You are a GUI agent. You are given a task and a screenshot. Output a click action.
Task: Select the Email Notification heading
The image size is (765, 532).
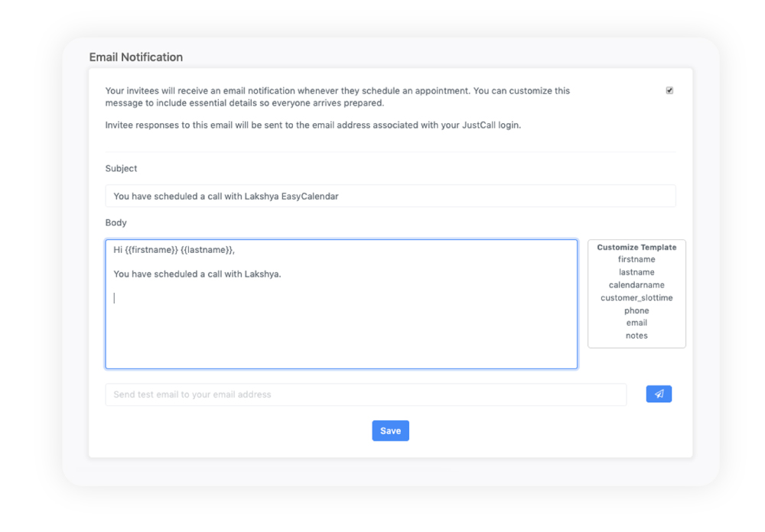[x=135, y=57]
